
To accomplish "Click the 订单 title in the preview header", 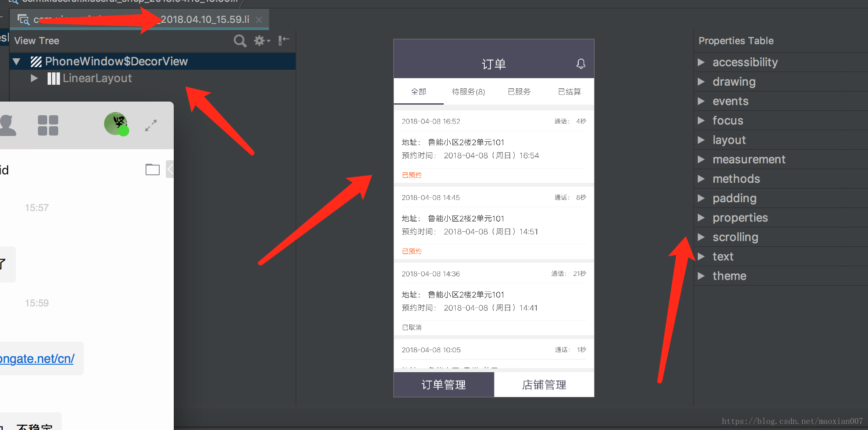I will (494, 64).
